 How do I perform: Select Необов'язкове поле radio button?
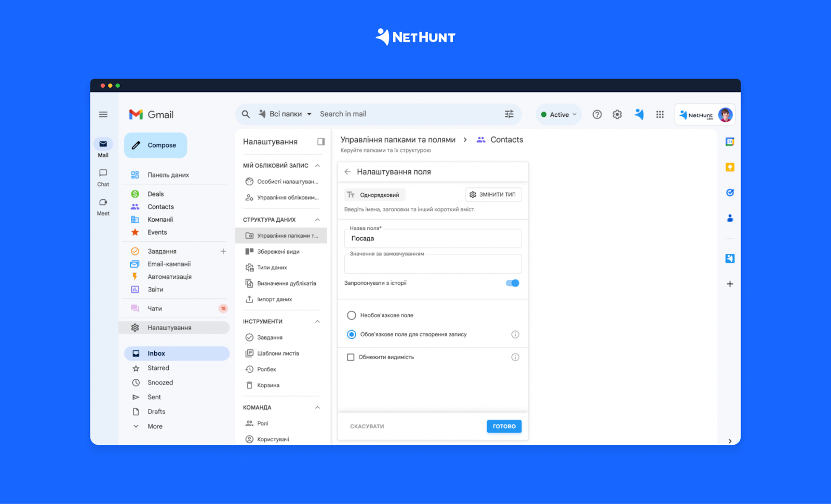[x=352, y=315]
